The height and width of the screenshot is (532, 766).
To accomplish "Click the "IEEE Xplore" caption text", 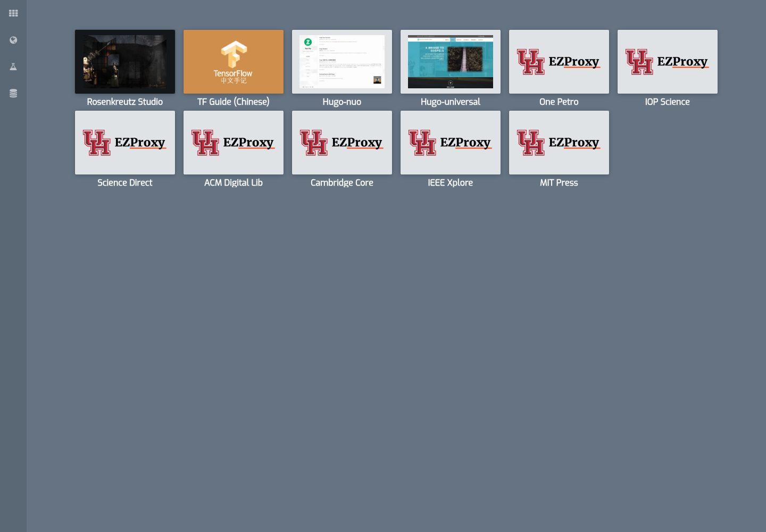I will pyautogui.click(x=451, y=182).
